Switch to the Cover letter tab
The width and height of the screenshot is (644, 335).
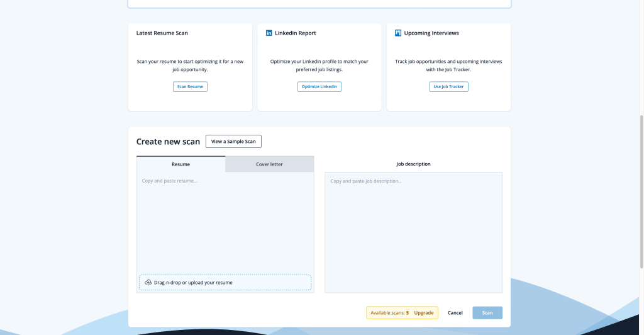tap(269, 164)
